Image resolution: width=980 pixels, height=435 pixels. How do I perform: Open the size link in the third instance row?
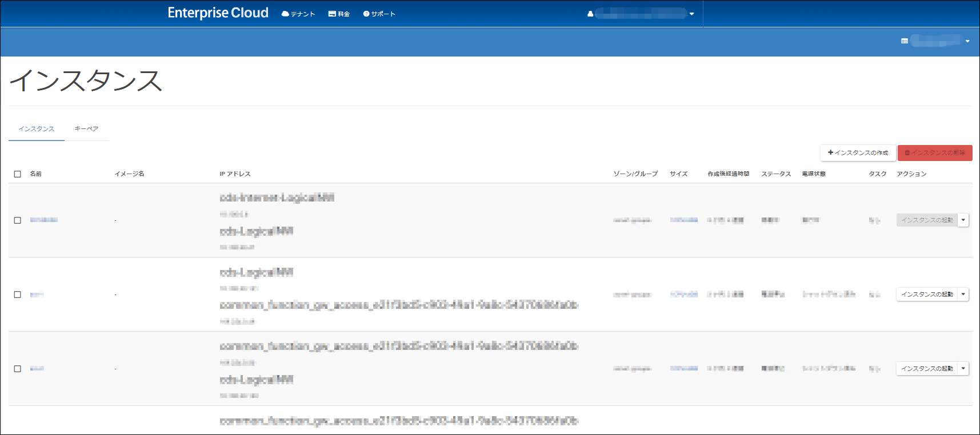(684, 369)
